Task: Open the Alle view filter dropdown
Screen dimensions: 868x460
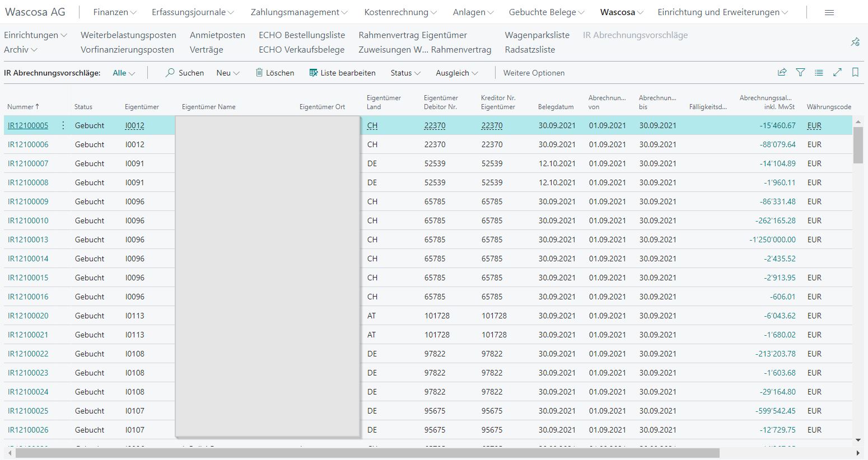Action: [x=124, y=73]
